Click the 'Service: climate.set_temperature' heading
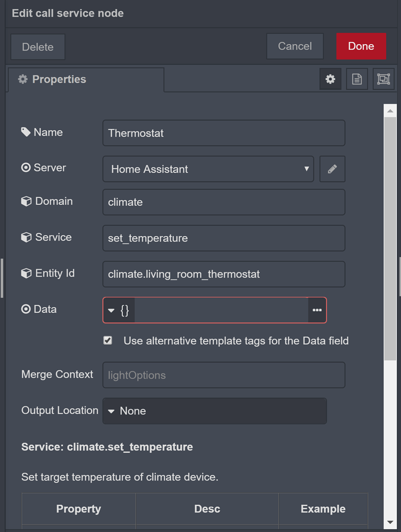 [107, 447]
